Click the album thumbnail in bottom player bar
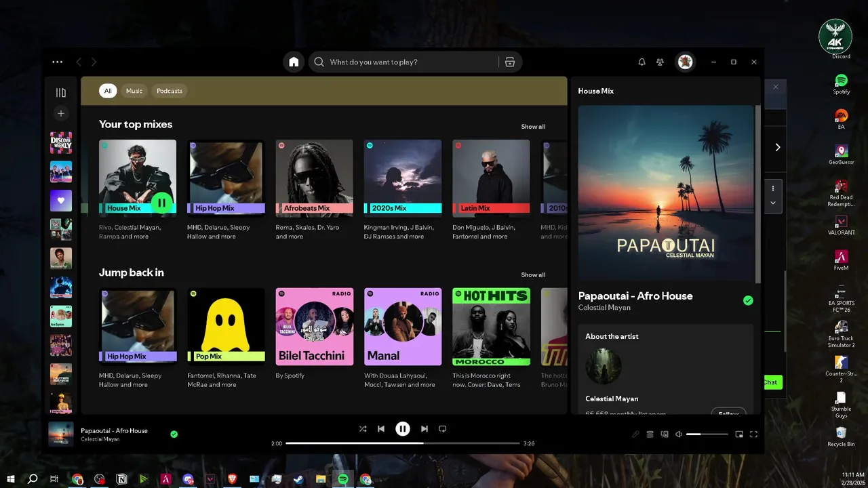 (61, 434)
